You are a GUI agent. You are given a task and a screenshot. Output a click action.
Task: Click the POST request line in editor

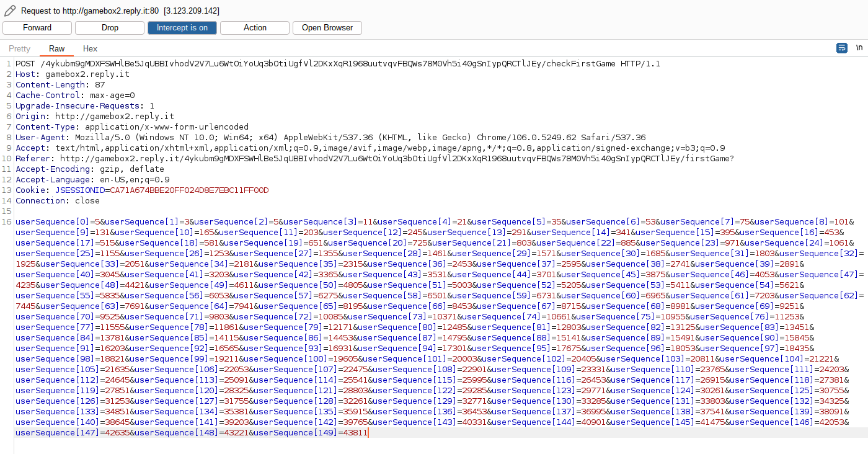(x=337, y=64)
